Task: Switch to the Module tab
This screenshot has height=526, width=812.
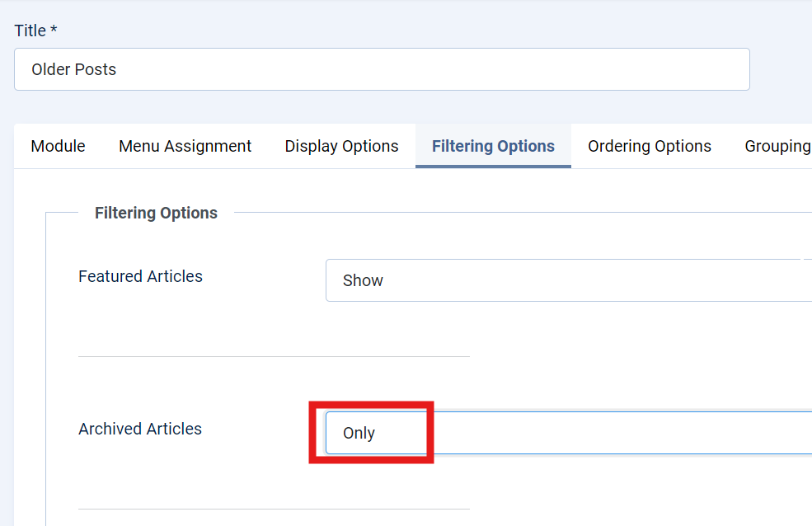Action: point(58,147)
